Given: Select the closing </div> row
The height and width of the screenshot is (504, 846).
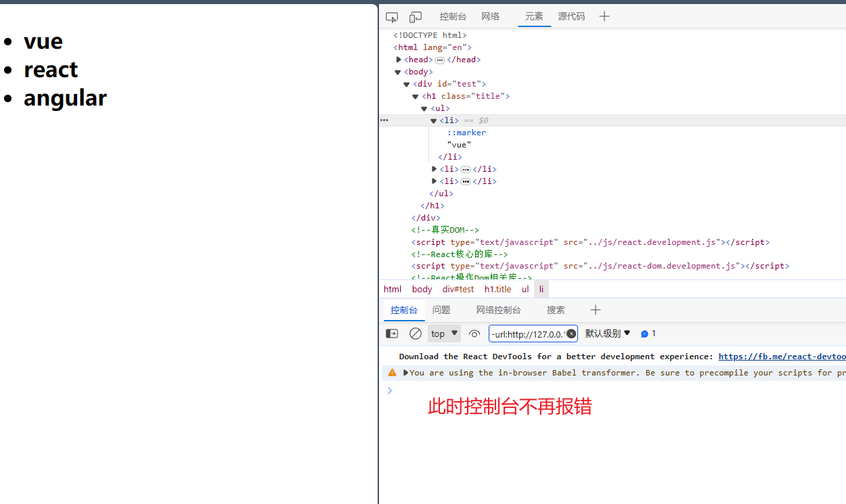Looking at the screenshot, I should click(x=426, y=218).
